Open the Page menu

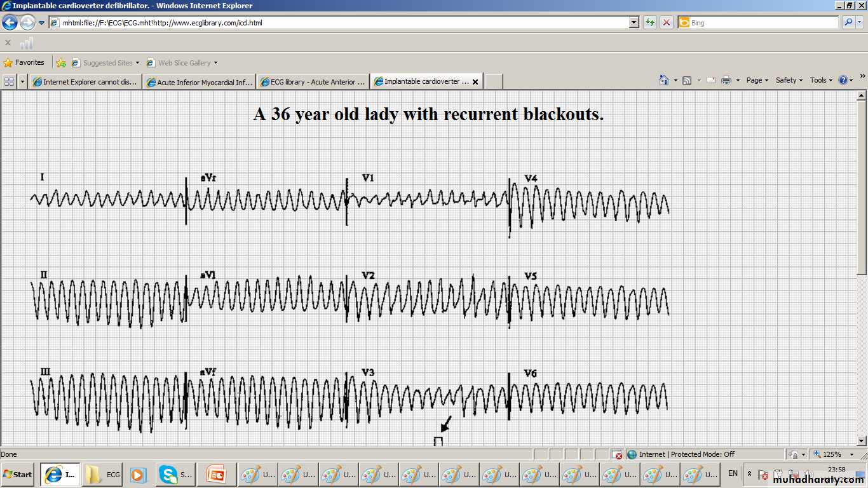click(x=757, y=81)
